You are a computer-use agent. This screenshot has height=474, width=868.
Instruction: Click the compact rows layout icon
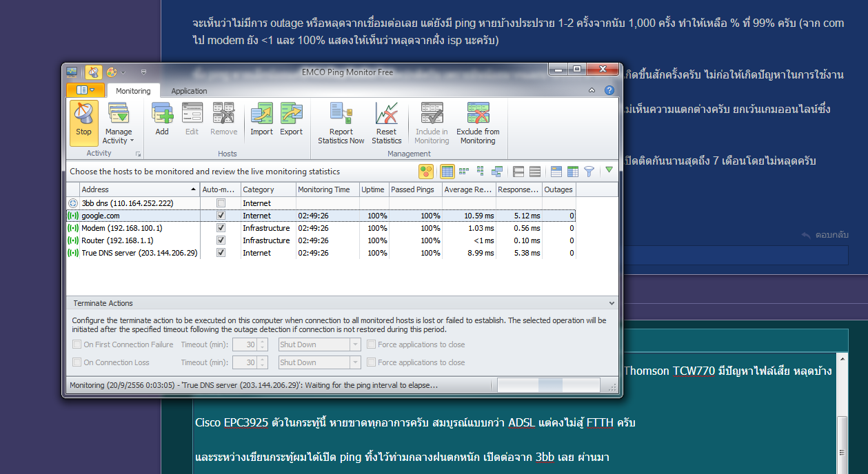click(x=535, y=171)
